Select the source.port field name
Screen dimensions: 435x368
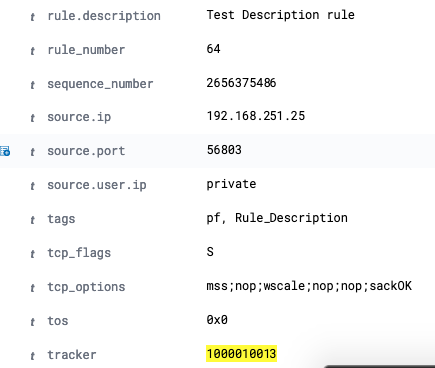click(x=86, y=151)
